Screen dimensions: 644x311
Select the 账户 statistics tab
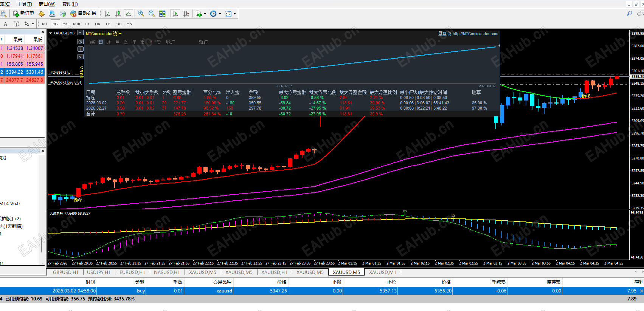(x=171, y=42)
